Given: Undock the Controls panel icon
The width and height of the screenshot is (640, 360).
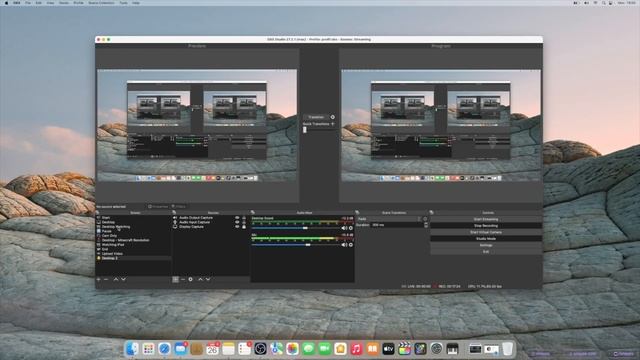Looking at the screenshot, I should pyautogui.click(x=431, y=212).
